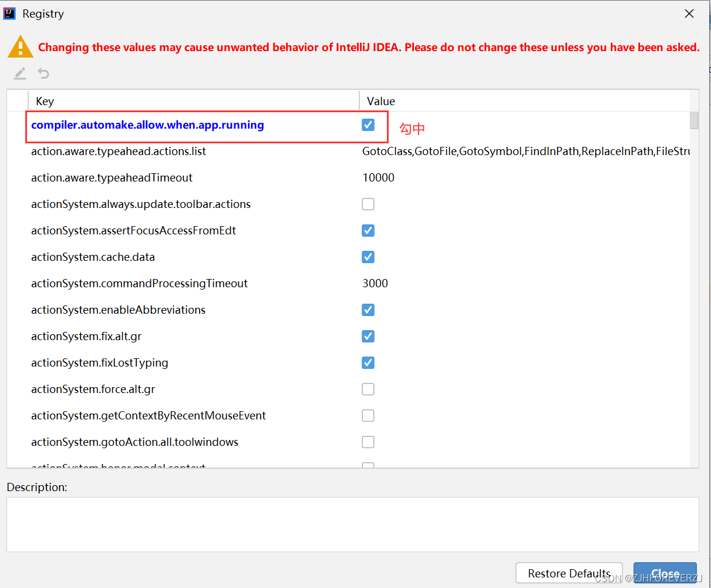Screen dimensions: 711x588
Task: Select actionSystem.always.update.toolbar.actions key
Action: 141,204
